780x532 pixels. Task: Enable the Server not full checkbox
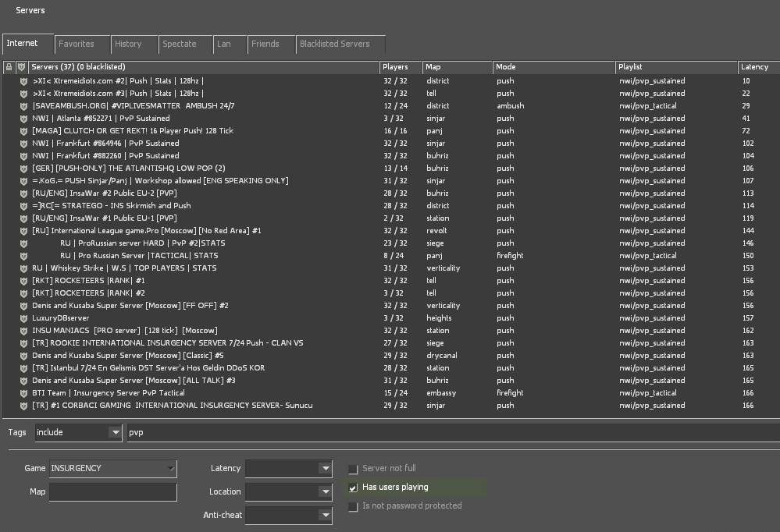click(x=353, y=469)
